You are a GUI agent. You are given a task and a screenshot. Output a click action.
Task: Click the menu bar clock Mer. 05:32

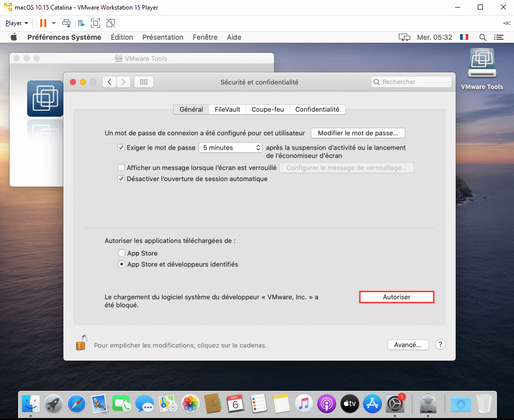[435, 37]
